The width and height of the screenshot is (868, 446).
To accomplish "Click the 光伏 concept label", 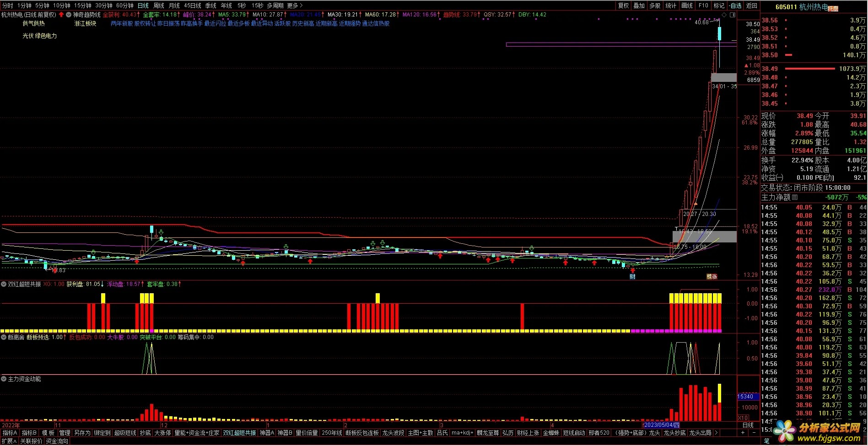I will click(28, 36).
